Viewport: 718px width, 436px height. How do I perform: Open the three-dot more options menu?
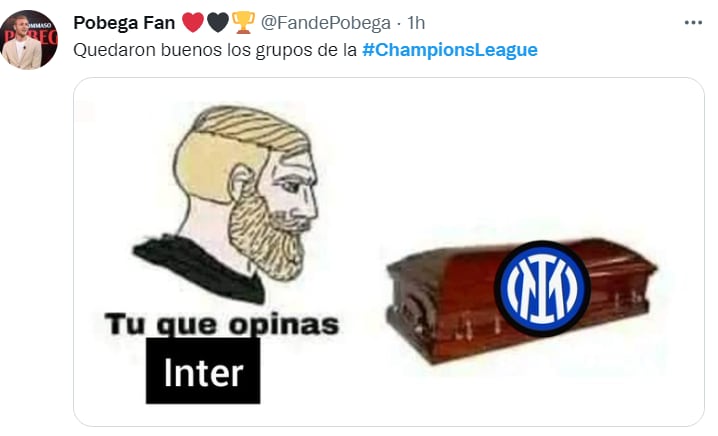click(693, 22)
